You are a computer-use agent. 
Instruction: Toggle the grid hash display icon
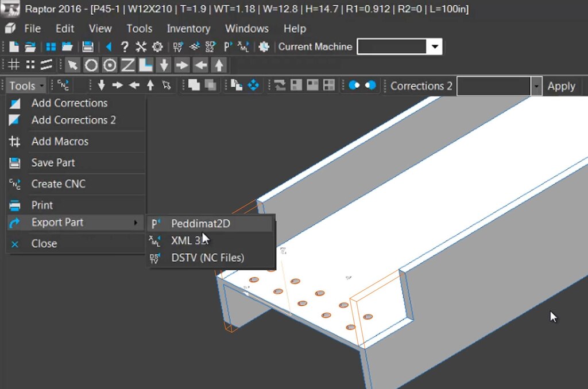tap(14, 65)
